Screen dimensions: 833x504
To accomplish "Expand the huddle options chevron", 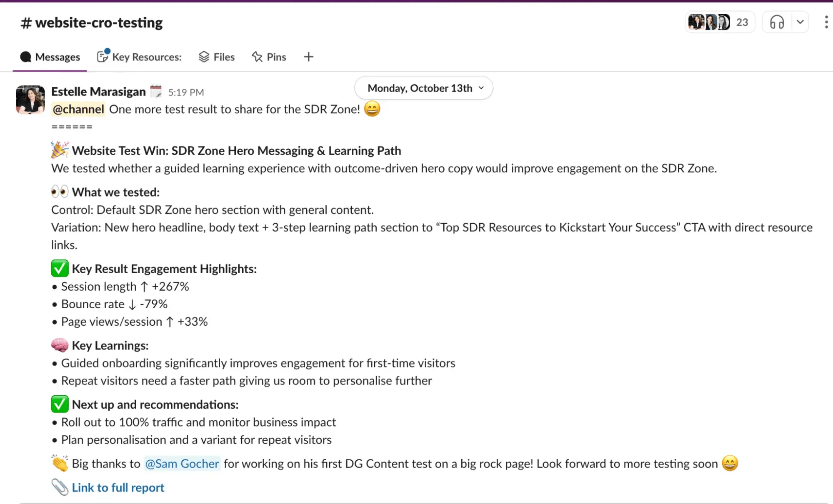I will [x=800, y=22].
